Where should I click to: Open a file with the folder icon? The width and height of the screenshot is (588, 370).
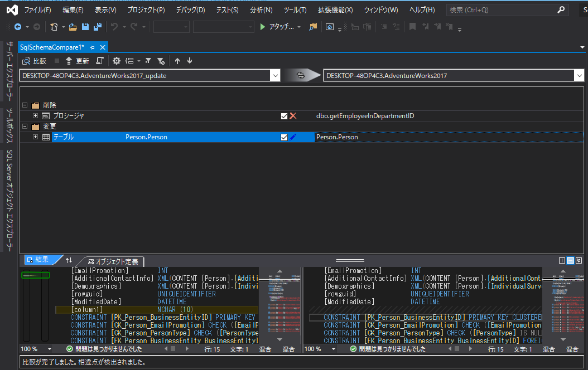(x=73, y=27)
